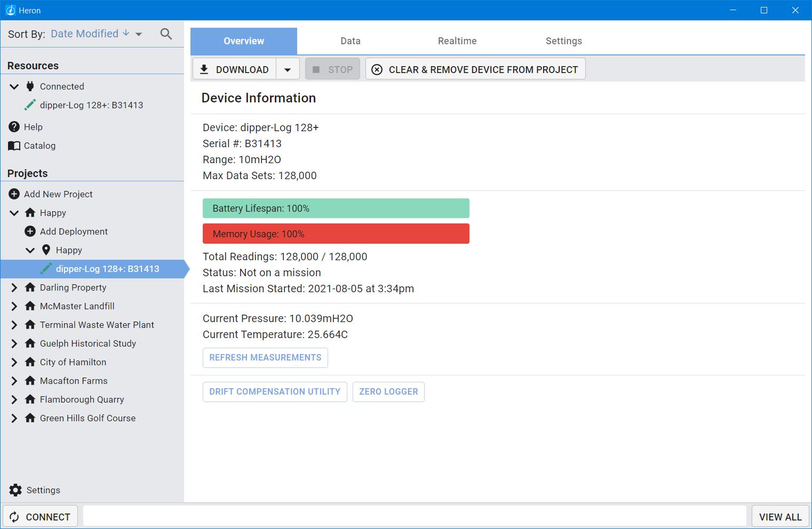This screenshot has width=812, height=529.
Task: Click the Happy deployment location pin icon
Action: [x=46, y=250]
